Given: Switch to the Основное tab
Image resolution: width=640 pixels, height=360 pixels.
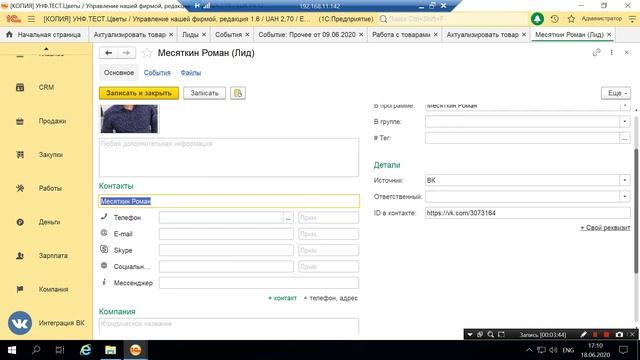Looking at the screenshot, I should [x=119, y=73].
